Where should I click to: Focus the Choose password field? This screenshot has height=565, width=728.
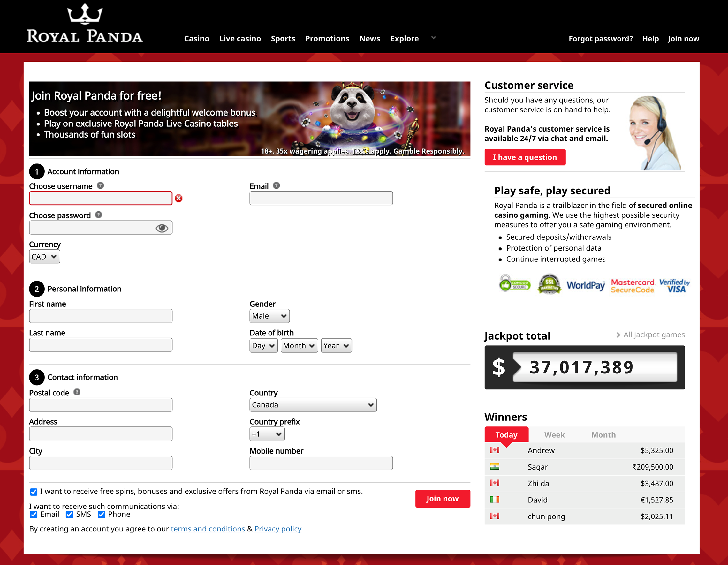pos(101,228)
